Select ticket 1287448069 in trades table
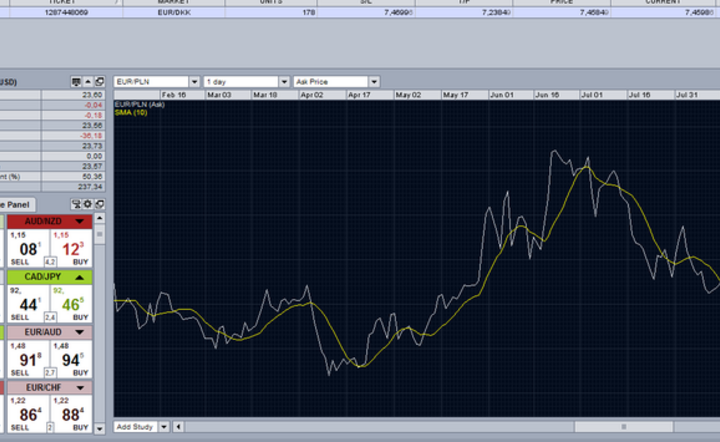 [x=66, y=12]
